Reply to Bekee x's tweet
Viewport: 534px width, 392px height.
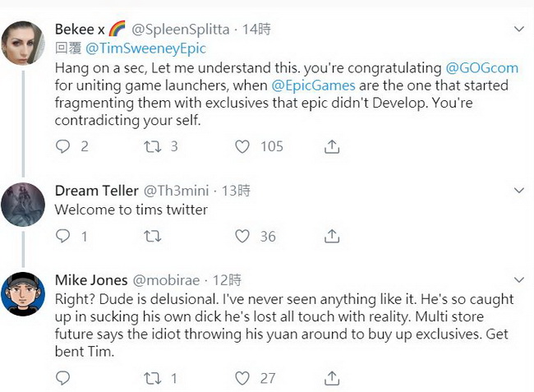pyautogui.click(x=63, y=146)
